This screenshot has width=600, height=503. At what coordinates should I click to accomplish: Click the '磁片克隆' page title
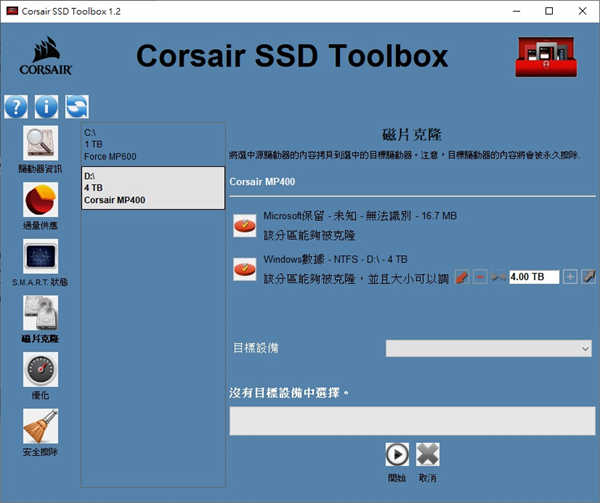[412, 135]
